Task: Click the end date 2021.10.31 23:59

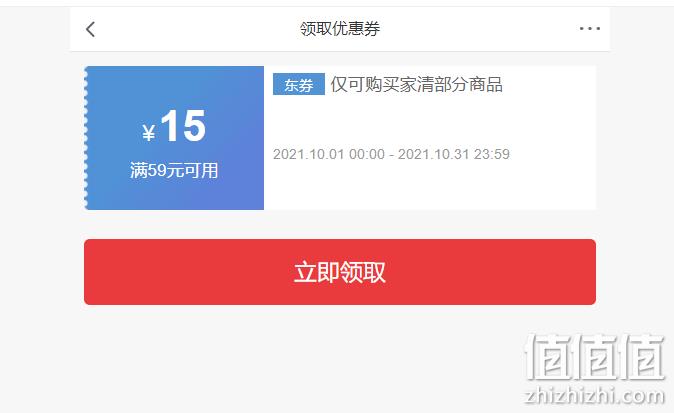Action: tap(453, 154)
